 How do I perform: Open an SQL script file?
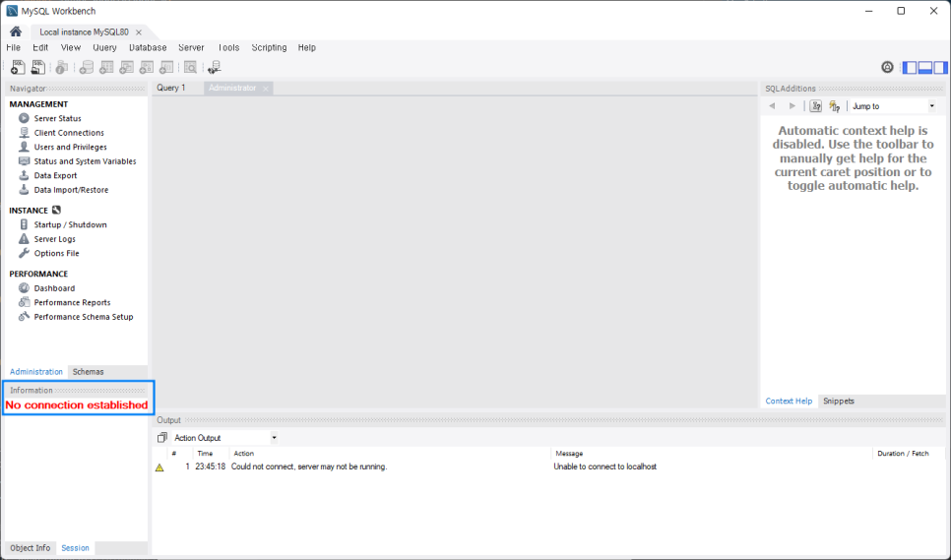[x=37, y=67]
